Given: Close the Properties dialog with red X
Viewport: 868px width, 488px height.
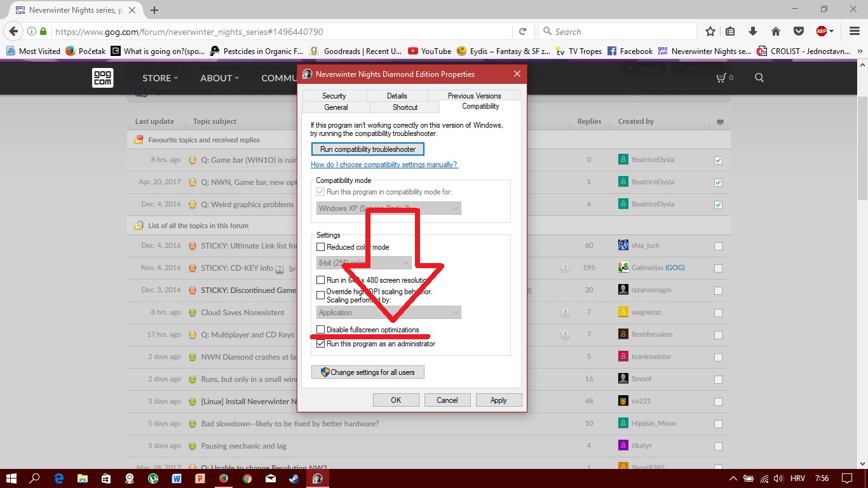Looking at the screenshot, I should [517, 74].
